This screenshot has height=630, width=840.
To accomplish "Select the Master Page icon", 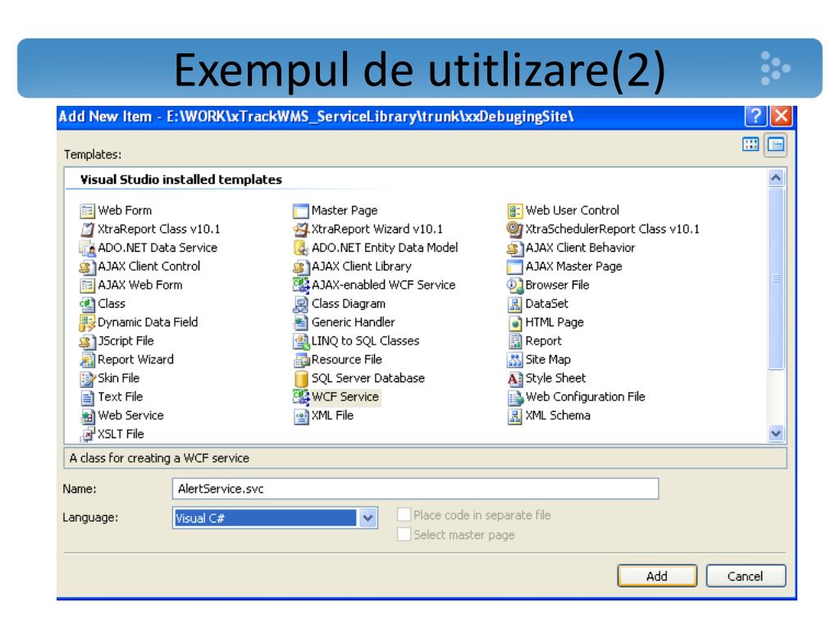I will pyautogui.click(x=301, y=211).
